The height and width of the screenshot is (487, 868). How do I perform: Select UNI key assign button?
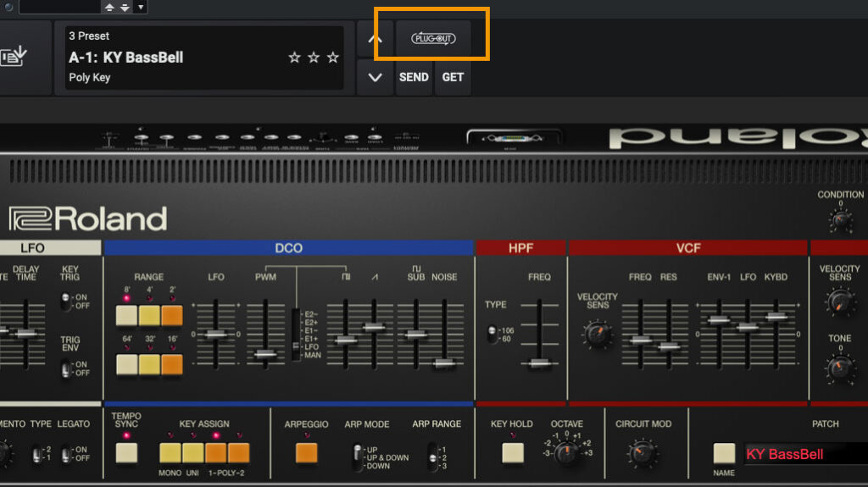click(x=192, y=453)
